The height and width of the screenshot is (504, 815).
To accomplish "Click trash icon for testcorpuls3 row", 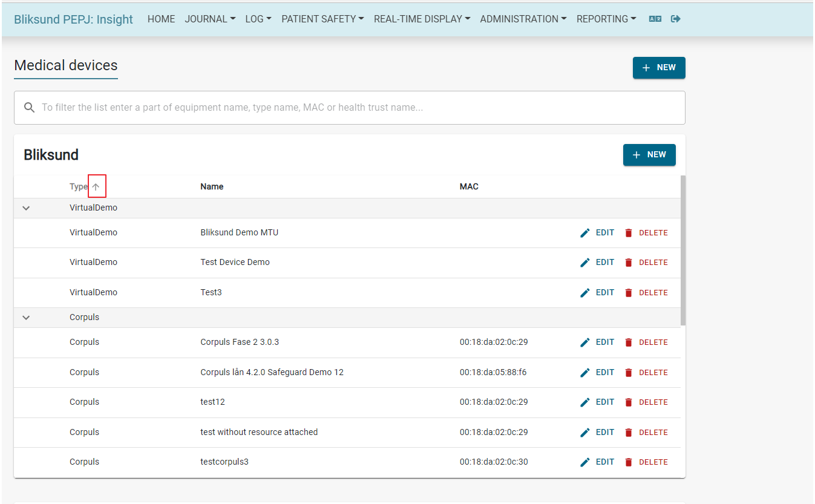I will point(628,462).
